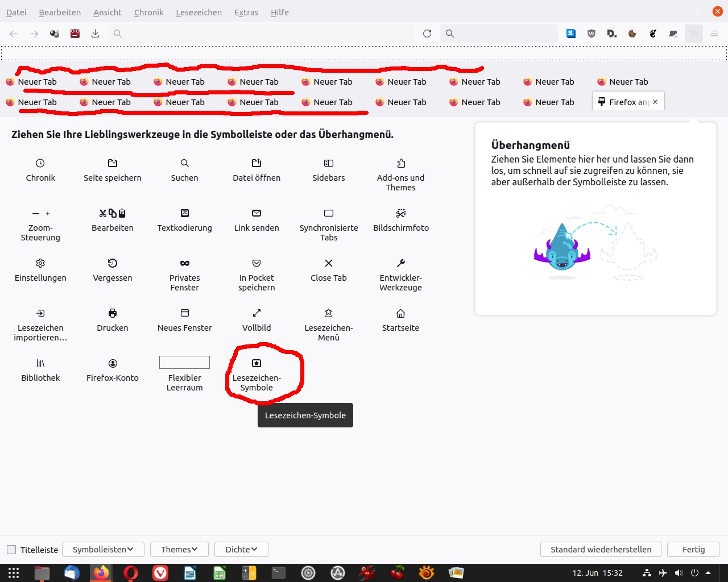The image size is (728, 582).
Task: Click the cookie extension icon in the toolbar
Action: (x=632, y=34)
